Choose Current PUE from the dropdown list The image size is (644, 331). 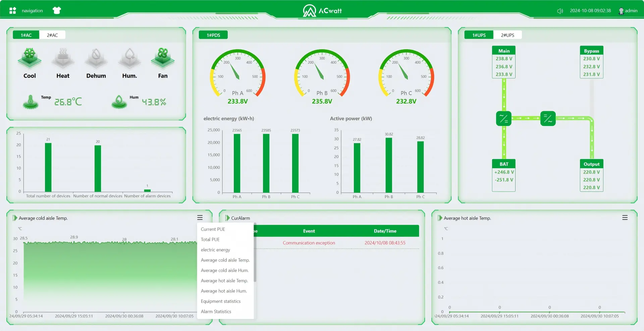(x=213, y=229)
